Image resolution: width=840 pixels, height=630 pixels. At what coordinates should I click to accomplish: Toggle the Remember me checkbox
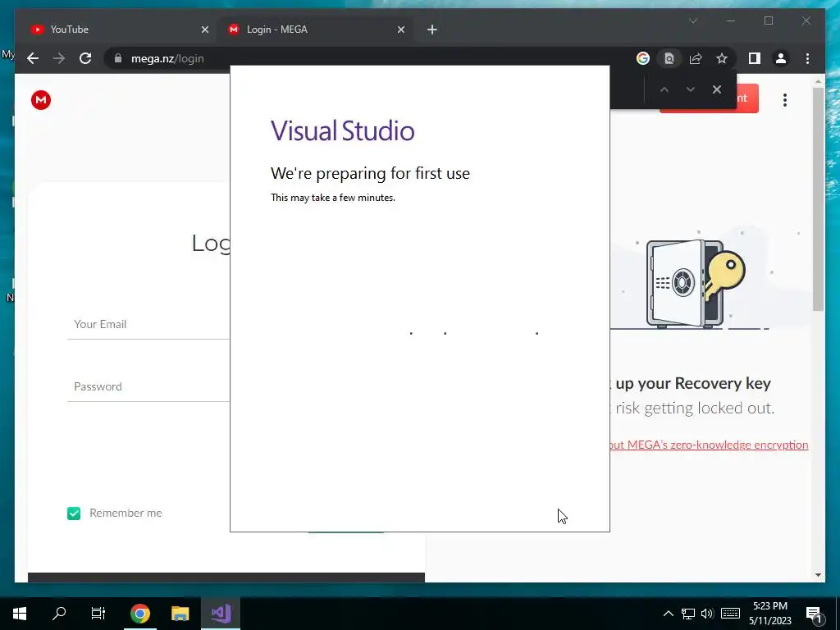pos(74,514)
